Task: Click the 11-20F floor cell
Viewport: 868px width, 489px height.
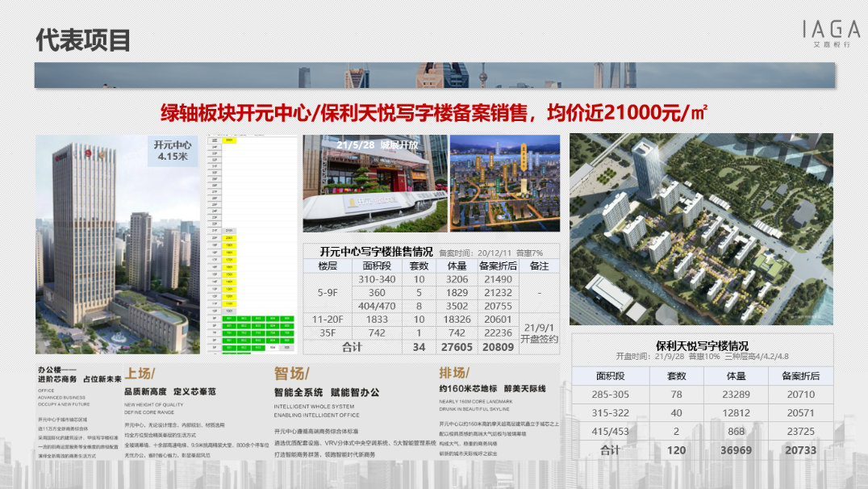Action: point(328,320)
